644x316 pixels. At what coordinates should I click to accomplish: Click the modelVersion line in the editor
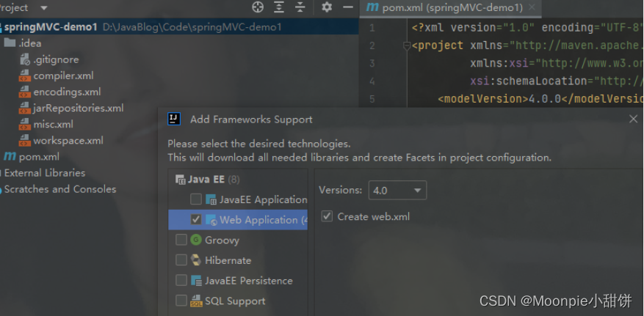click(x=540, y=99)
